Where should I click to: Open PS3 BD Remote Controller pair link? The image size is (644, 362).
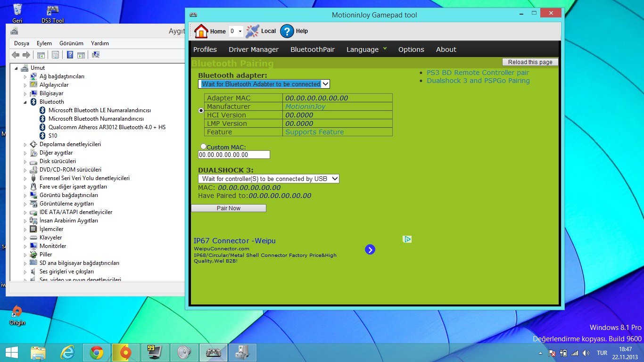(x=478, y=73)
